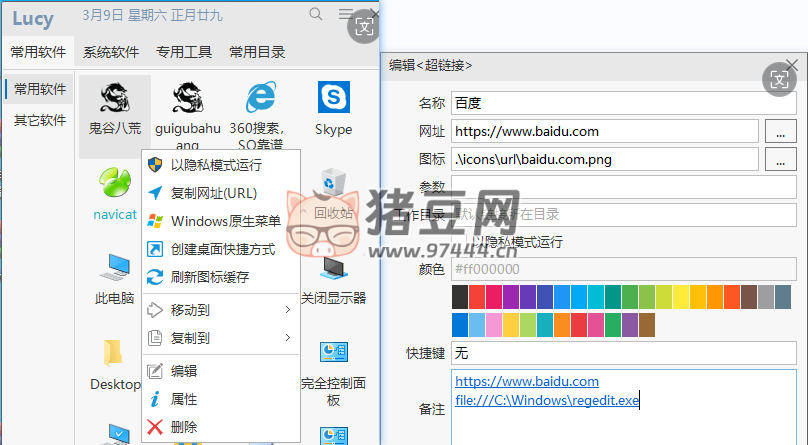This screenshot has height=445, width=808.
Task: Click the 关闭显示器 monitor icon
Action: (333, 268)
